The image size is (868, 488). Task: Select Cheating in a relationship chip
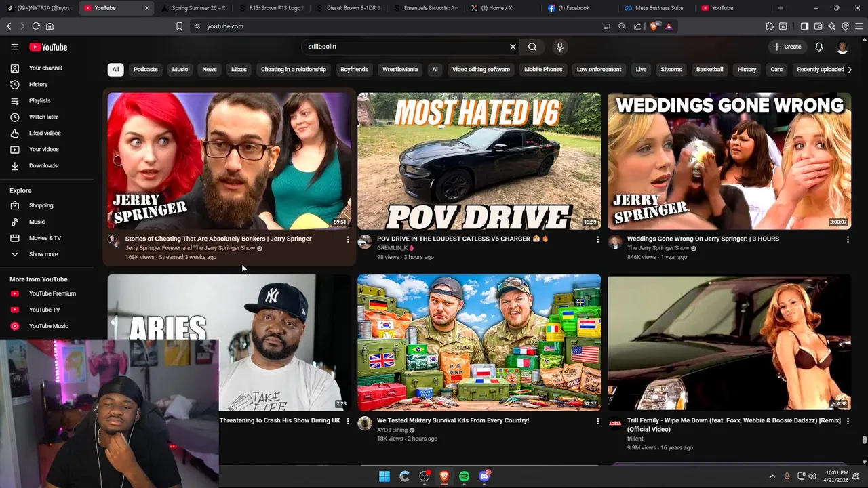(294, 69)
